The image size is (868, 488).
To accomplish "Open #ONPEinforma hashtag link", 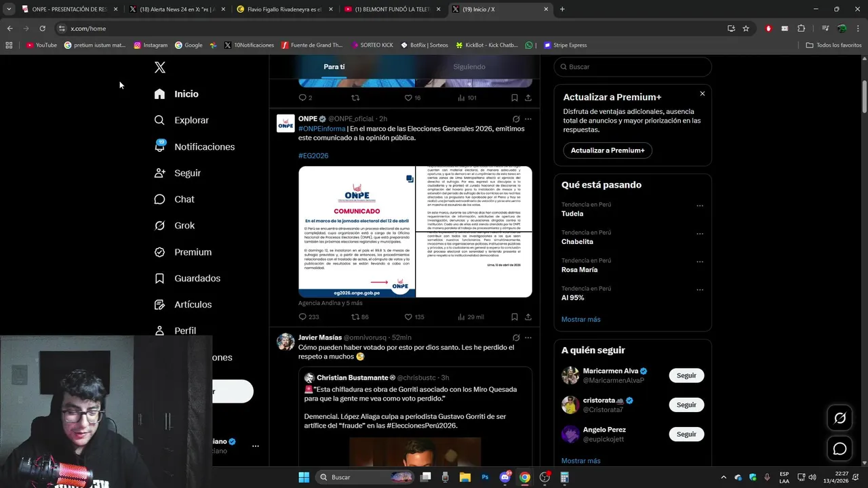I will tap(322, 129).
